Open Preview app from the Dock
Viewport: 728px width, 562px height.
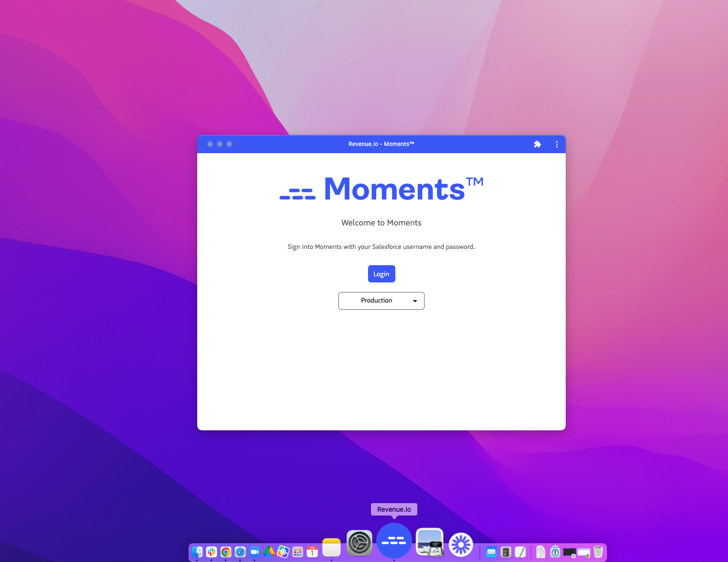tap(430, 542)
